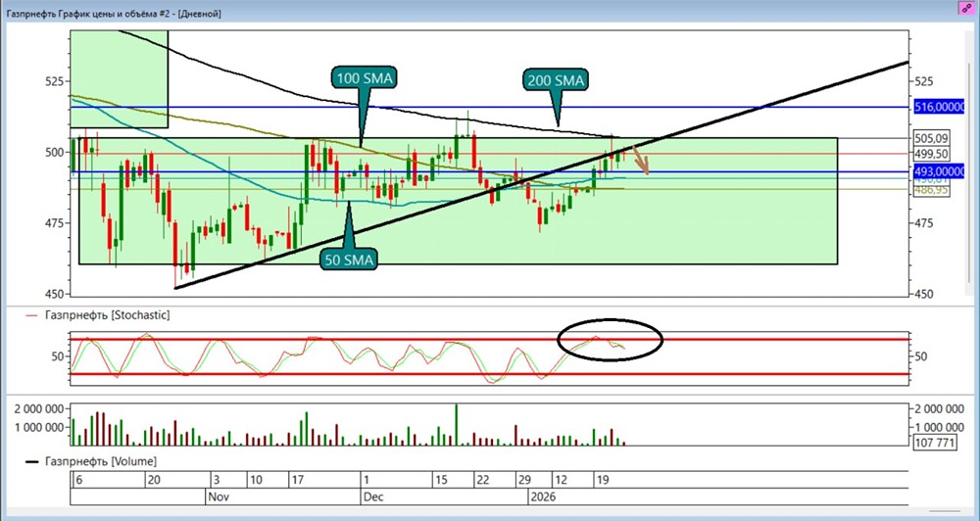
Task: Click the Dec month label on timeline
Action: click(373, 497)
